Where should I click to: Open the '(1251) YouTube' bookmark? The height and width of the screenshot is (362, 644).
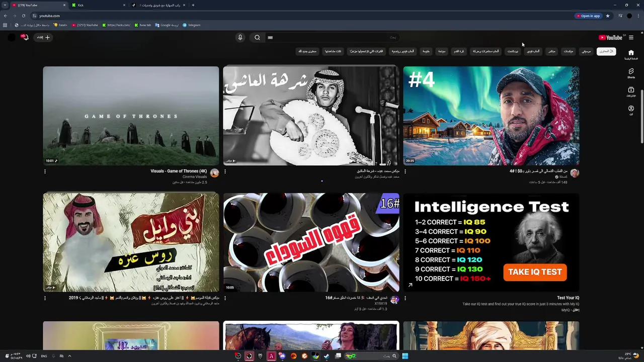85,25
